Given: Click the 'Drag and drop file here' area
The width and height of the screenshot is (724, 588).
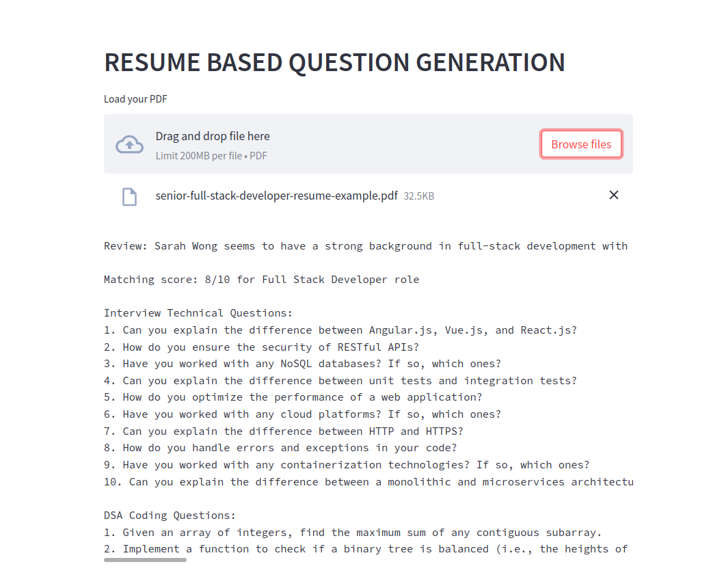Looking at the screenshot, I should tap(368, 144).
